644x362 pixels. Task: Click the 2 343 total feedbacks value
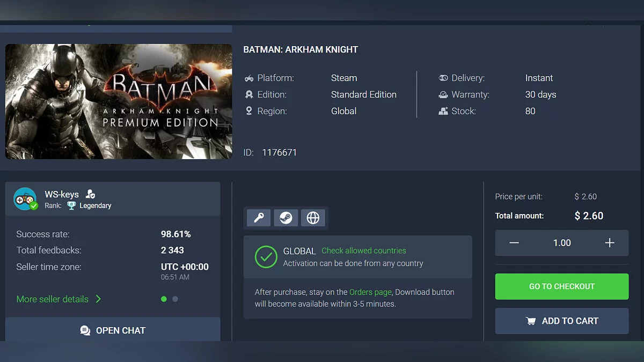pyautogui.click(x=172, y=250)
